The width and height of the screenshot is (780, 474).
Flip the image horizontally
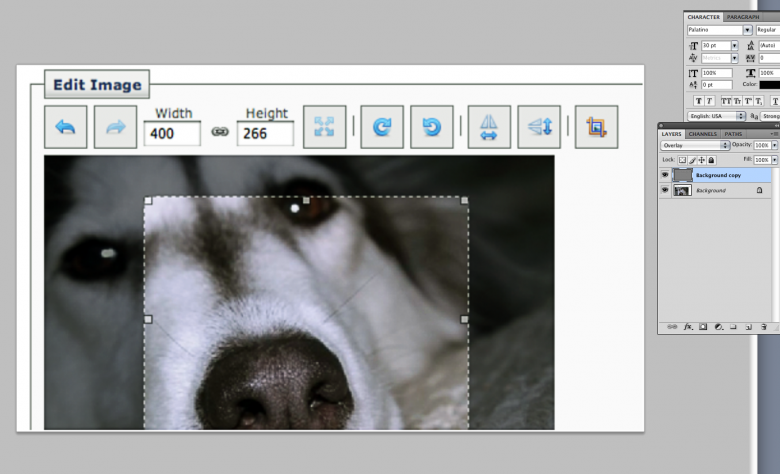point(489,127)
